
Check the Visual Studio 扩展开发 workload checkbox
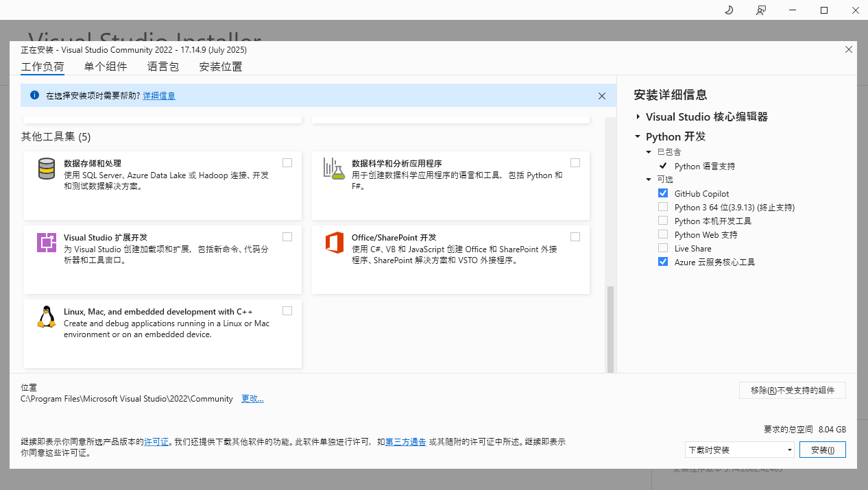click(x=287, y=236)
